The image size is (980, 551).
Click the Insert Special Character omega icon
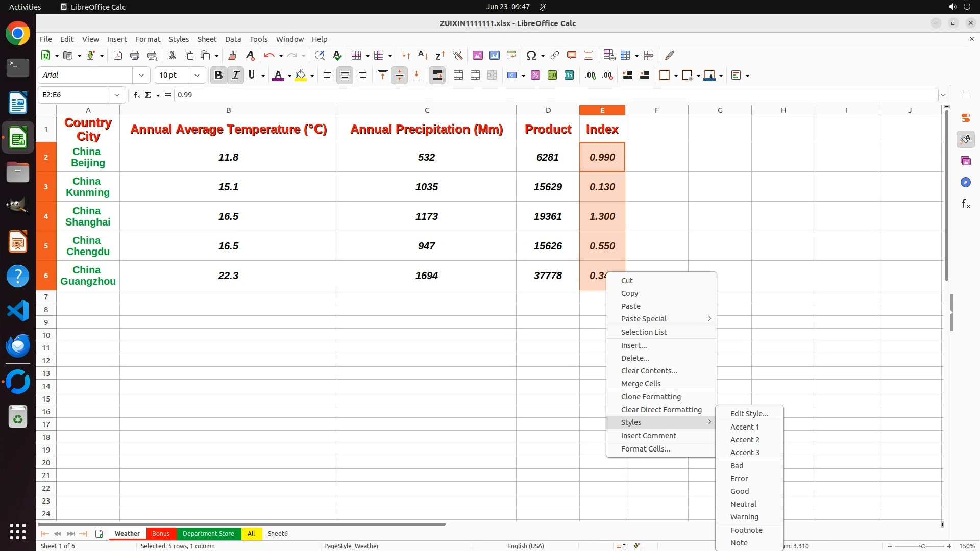pos(531,55)
